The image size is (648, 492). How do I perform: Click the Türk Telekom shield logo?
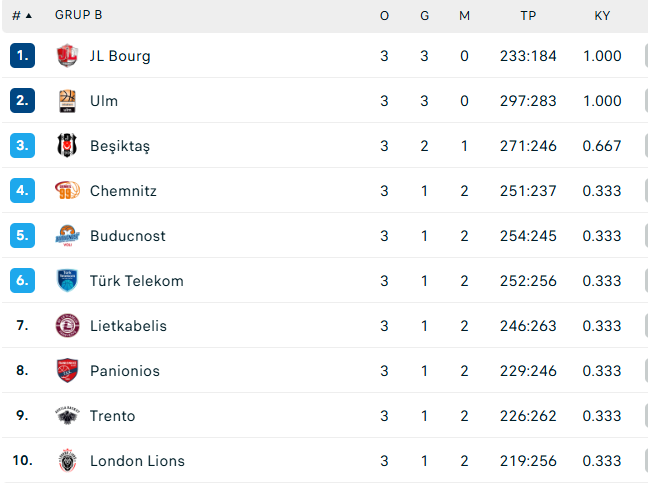[67, 281]
